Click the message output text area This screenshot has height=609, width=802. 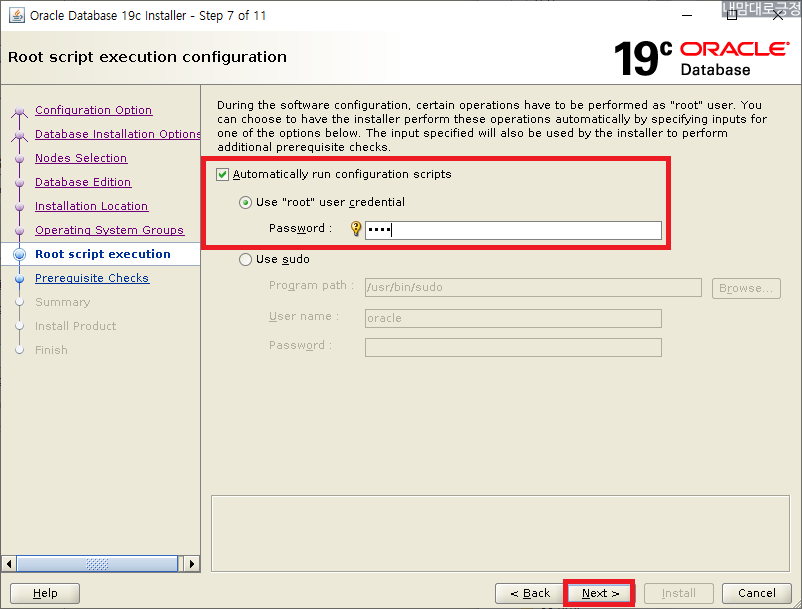(500, 533)
